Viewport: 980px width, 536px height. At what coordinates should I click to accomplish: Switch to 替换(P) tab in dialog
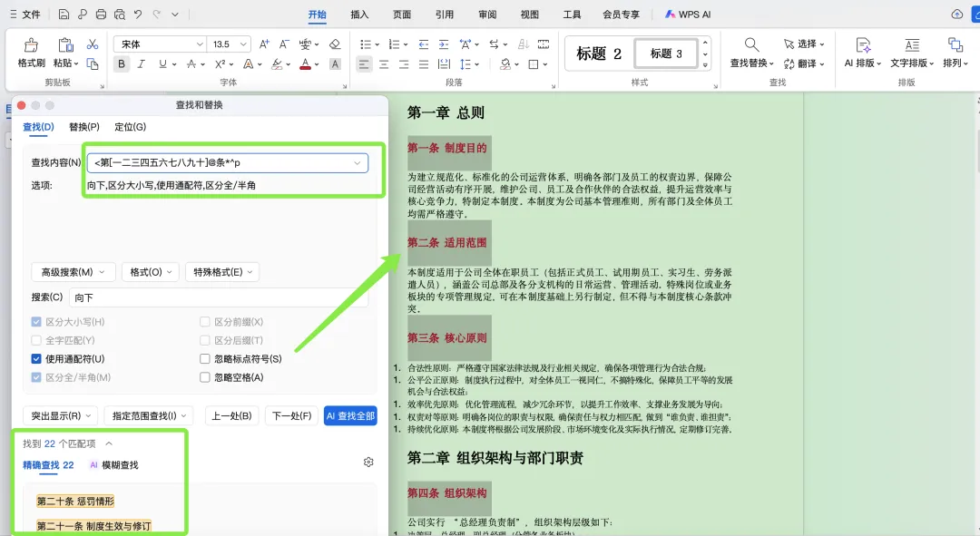click(84, 127)
